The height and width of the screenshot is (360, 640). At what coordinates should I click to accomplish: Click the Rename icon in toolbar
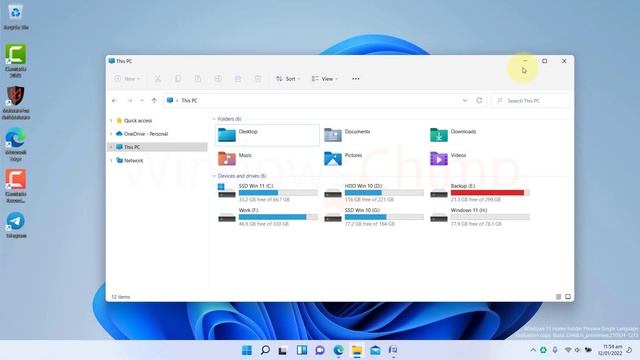click(x=218, y=79)
